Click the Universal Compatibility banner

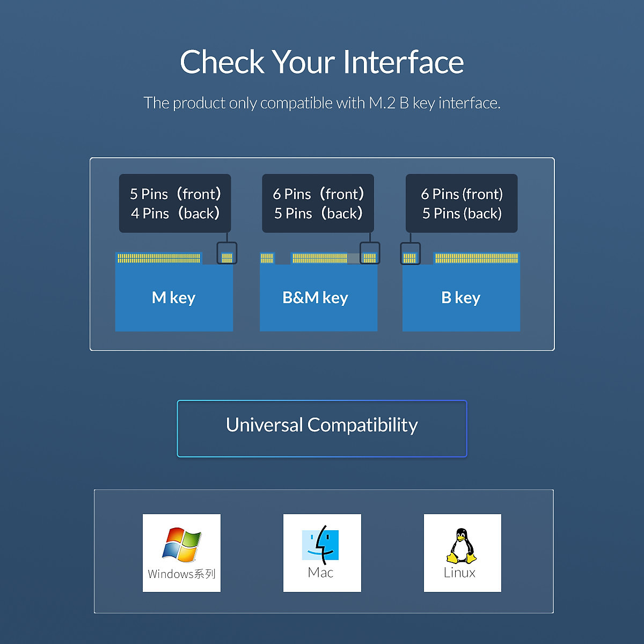coord(322,428)
